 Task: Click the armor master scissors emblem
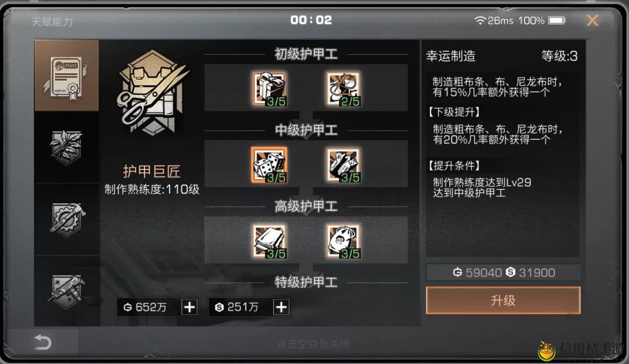[x=153, y=93]
